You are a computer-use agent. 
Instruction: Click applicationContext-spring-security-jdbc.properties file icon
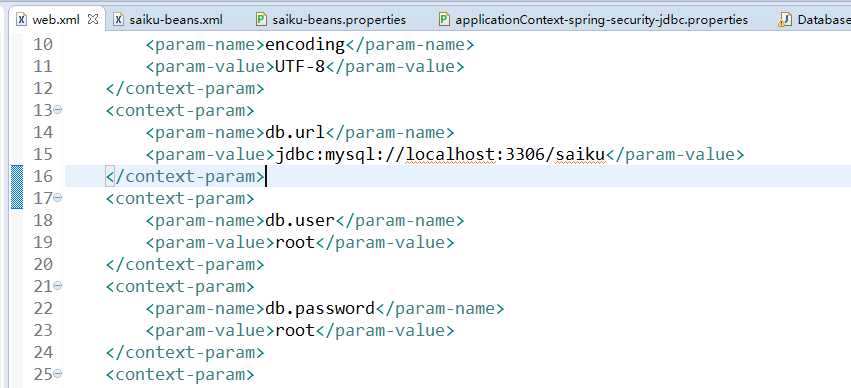click(x=444, y=20)
